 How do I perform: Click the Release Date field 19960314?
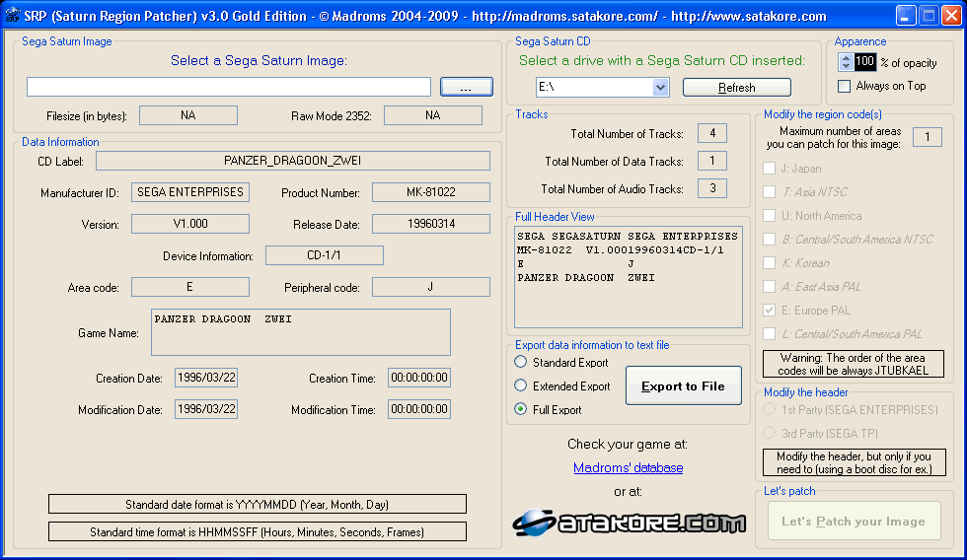[431, 224]
